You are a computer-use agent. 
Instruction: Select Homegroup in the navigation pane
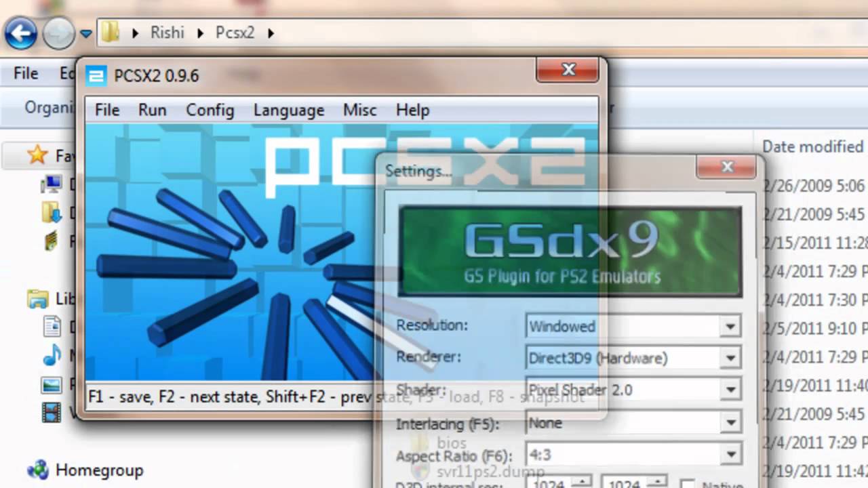click(x=99, y=470)
